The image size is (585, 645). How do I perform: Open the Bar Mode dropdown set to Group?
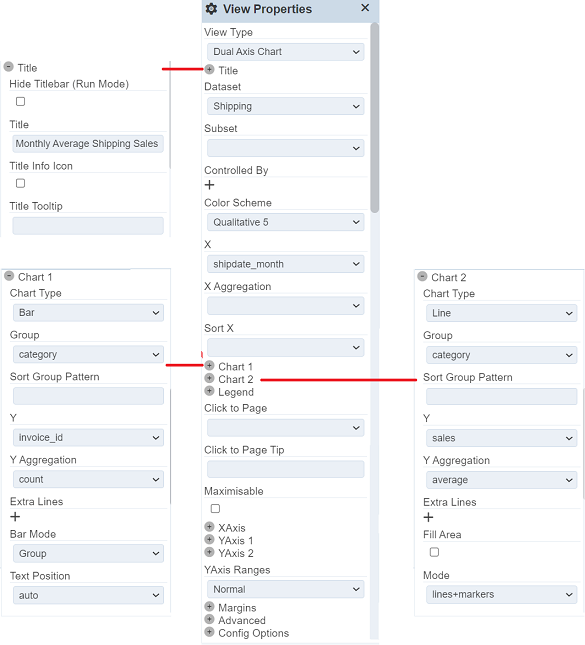(x=88, y=554)
